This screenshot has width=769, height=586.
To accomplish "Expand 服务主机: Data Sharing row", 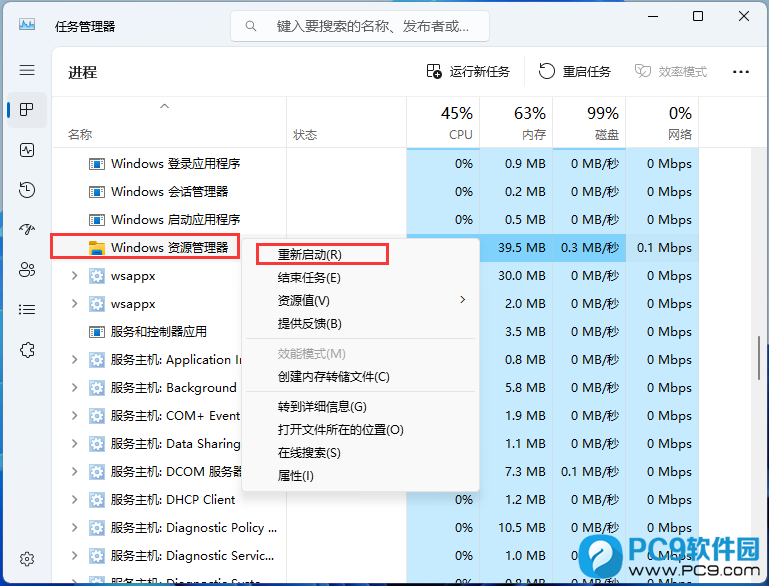I will pyautogui.click(x=74, y=443).
